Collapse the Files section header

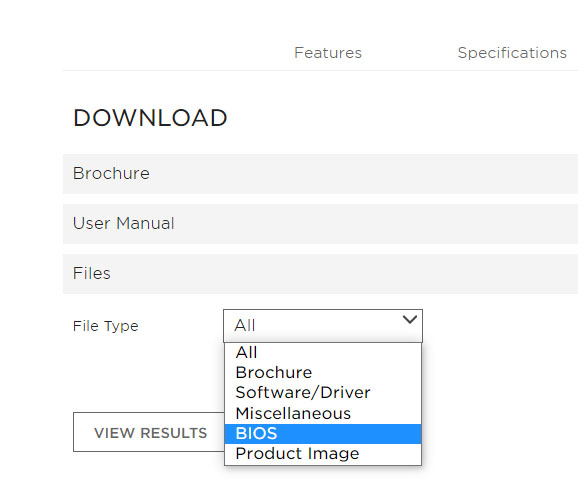320,274
